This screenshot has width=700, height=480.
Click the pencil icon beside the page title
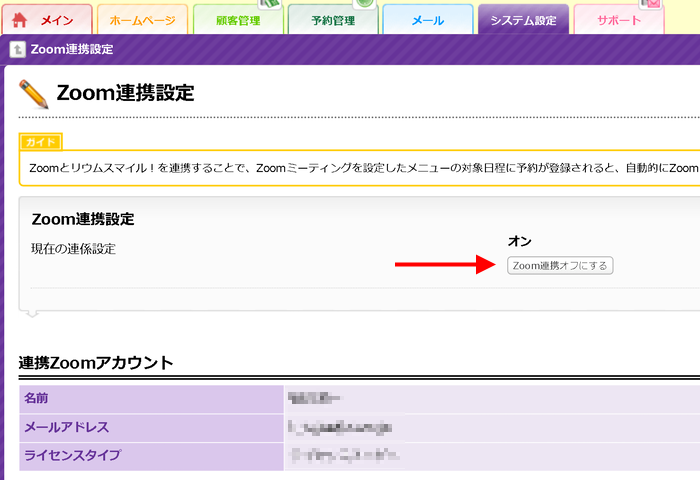pyautogui.click(x=33, y=94)
